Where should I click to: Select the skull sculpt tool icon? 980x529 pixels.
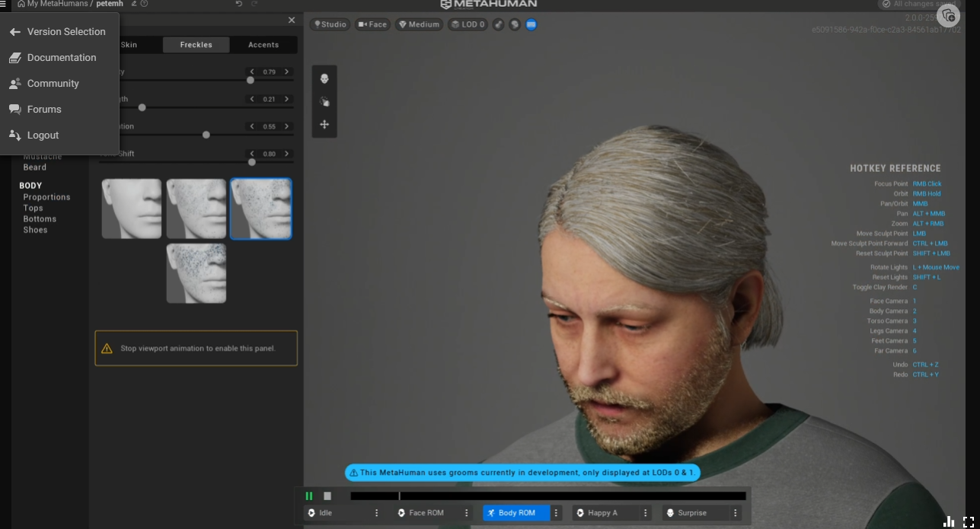coord(324,78)
